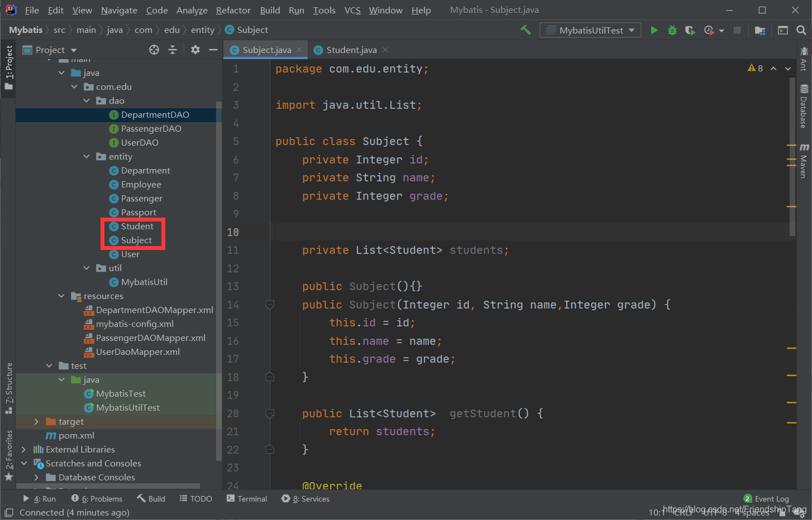Open Project Structure icon in toolbar
Image resolution: width=812 pixels, height=520 pixels.
[x=760, y=30]
